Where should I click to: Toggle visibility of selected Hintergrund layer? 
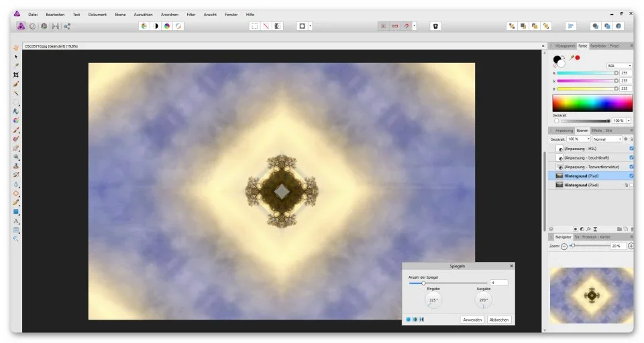(x=631, y=176)
